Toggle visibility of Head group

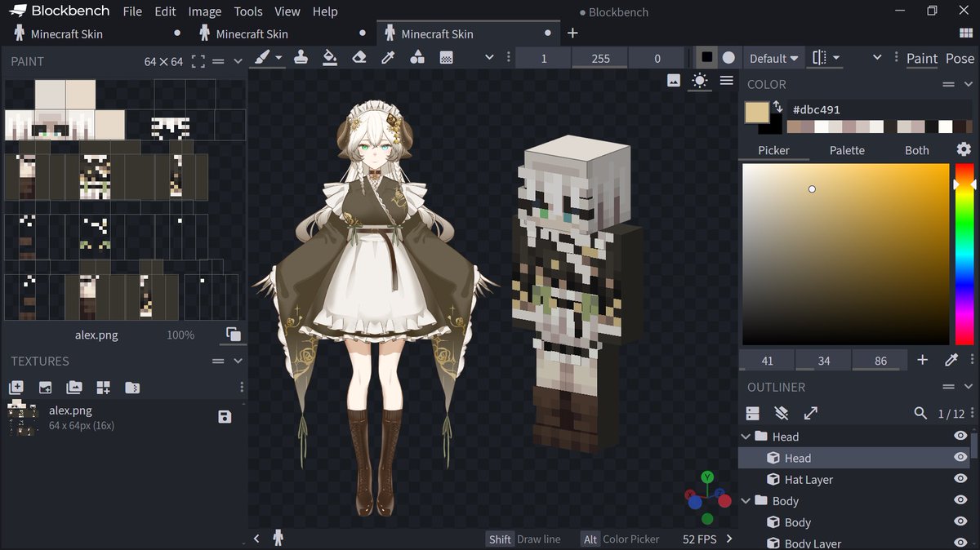click(x=960, y=436)
